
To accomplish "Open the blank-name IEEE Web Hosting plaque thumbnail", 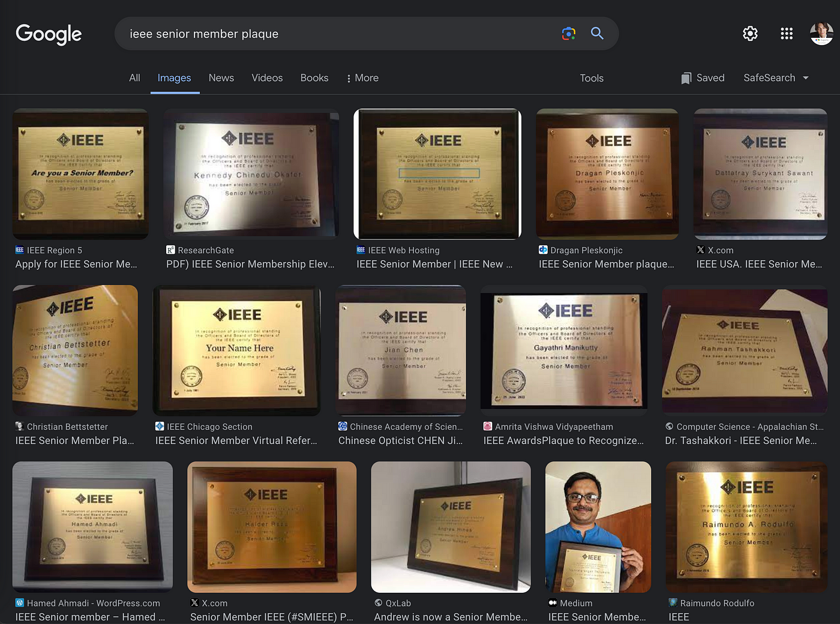I will tap(437, 174).
